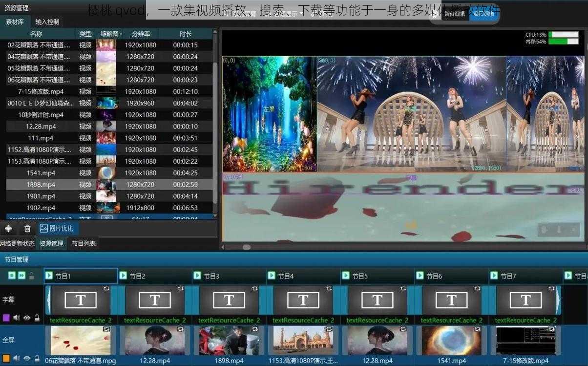Open the 网络更新状态 tab
Screen dimensions: 588x366
pos(17,243)
